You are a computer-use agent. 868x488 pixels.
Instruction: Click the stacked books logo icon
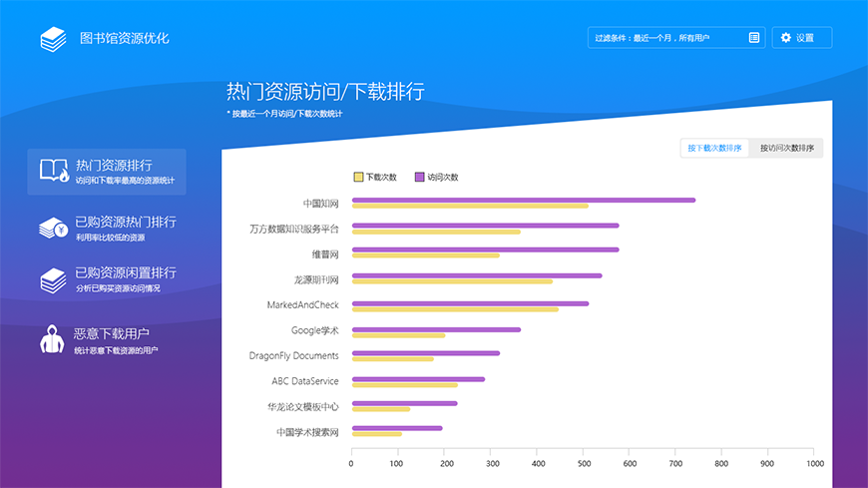click(x=53, y=39)
